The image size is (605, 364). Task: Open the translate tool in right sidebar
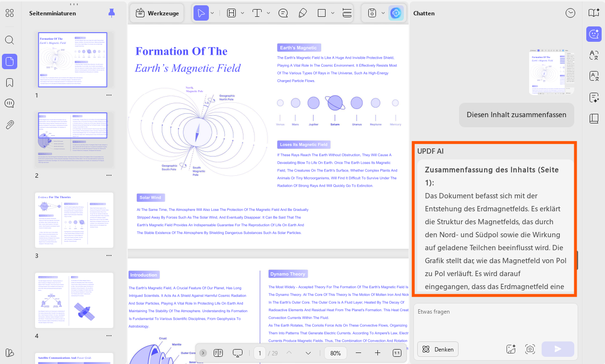[x=594, y=55]
